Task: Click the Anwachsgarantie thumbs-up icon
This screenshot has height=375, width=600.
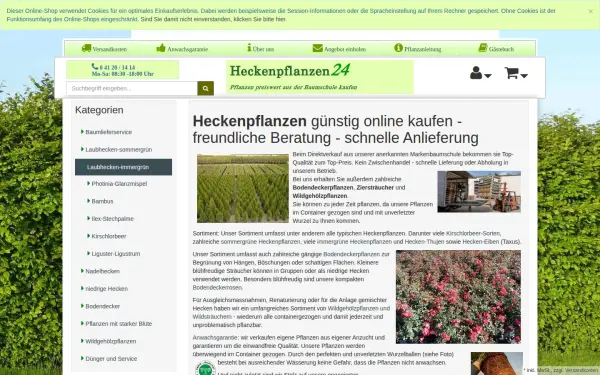Action: pyautogui.click(x=161, y=48)
